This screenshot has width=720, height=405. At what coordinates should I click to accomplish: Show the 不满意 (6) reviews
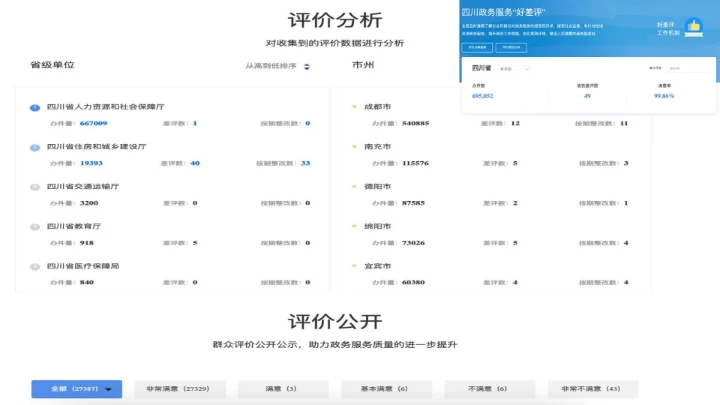[489, 388]
